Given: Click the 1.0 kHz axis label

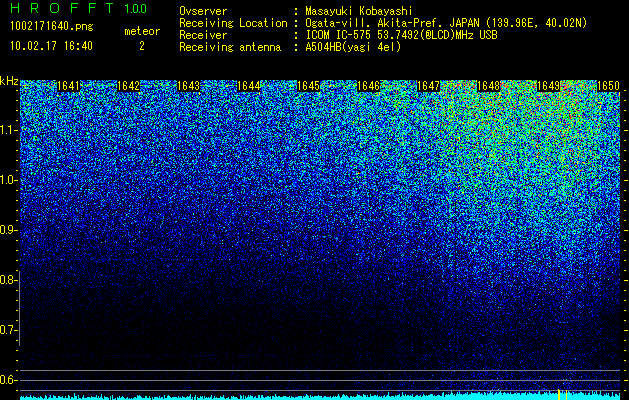Looking at the screenshot, I should pos(8,180).
